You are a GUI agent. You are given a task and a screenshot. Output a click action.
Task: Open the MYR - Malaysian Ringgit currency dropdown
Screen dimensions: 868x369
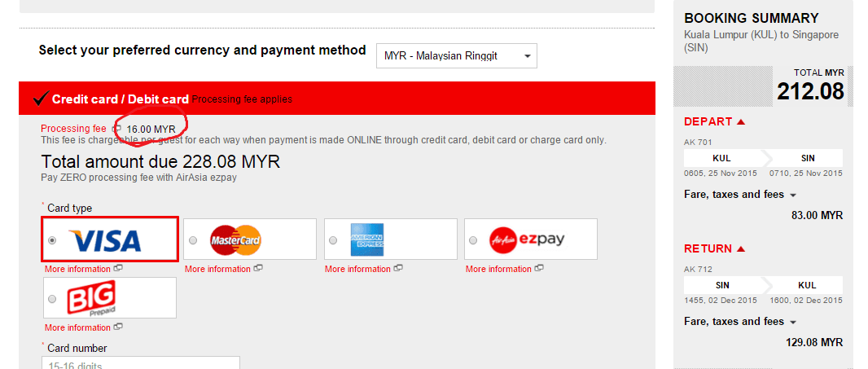coord(457,56)
